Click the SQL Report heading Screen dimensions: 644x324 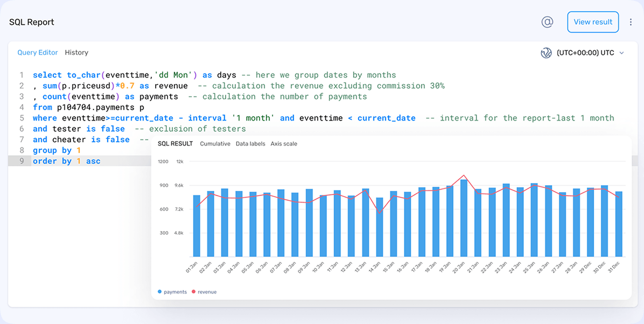[x=31, y=21]
